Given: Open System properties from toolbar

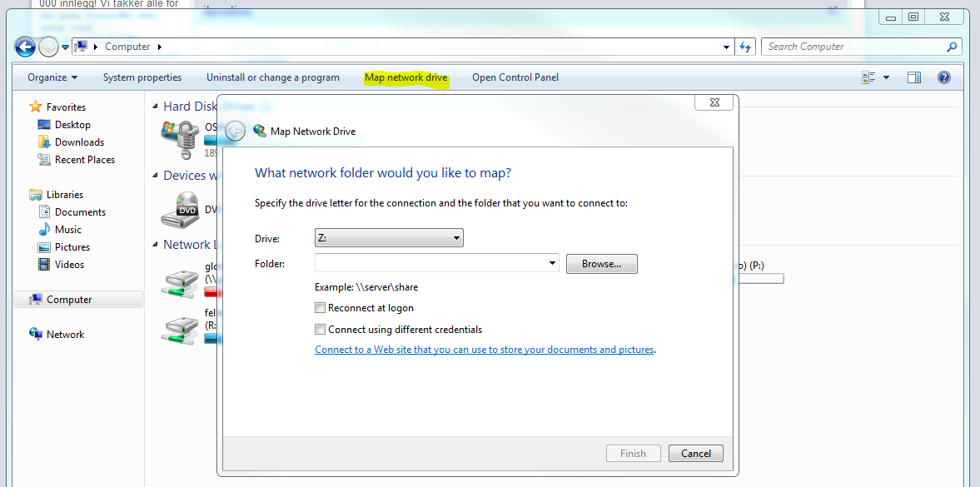Looking at the screenshot, I should point(142,77).
